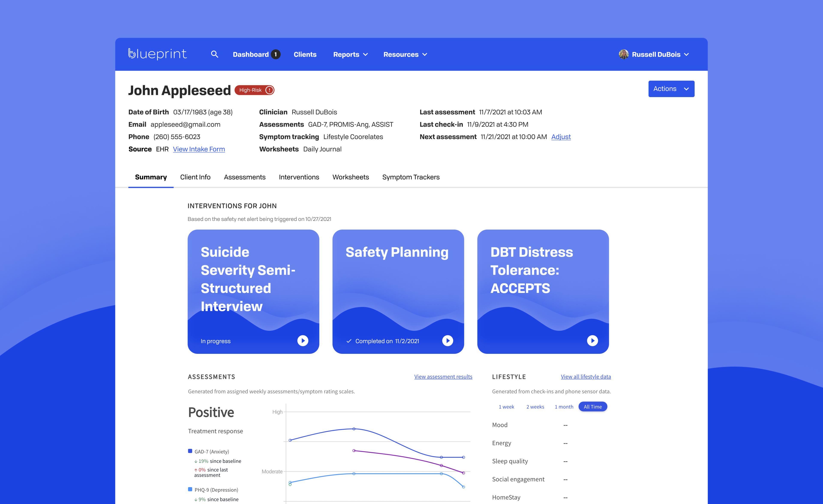Open the Symptom Trackers tab

click(411, 177)
